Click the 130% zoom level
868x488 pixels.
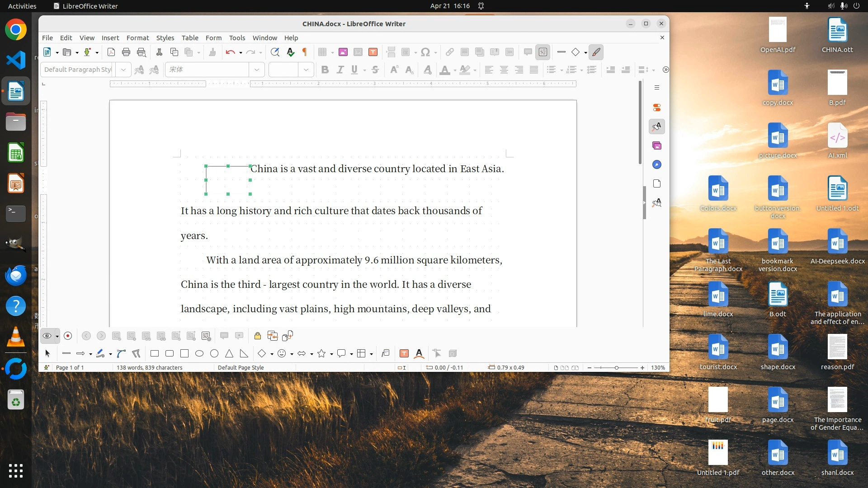[x=658, y=367]
